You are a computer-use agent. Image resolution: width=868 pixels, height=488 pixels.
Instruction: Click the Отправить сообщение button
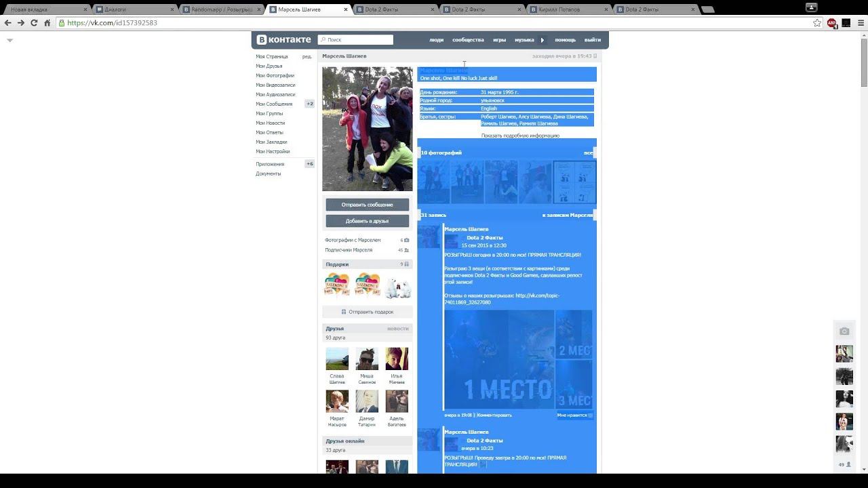point(367,205)
